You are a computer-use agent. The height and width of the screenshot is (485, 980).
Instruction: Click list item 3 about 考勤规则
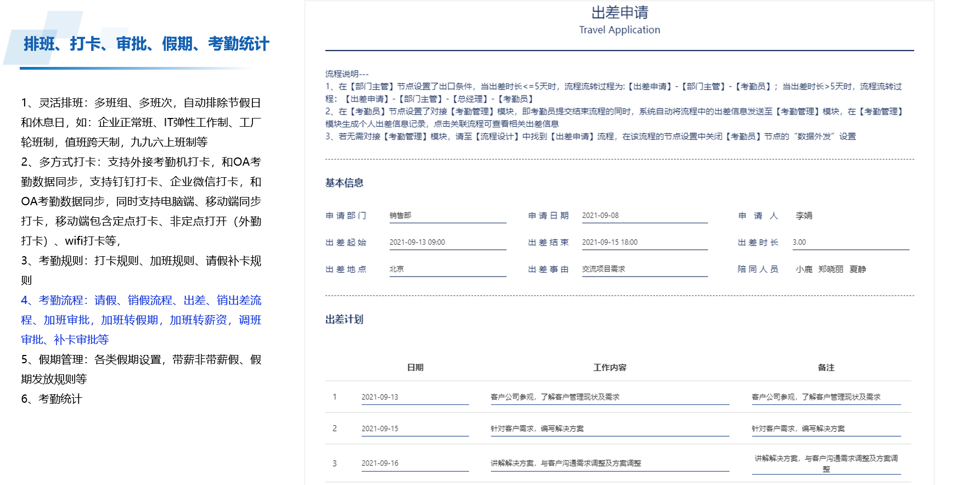coord(141,270)
